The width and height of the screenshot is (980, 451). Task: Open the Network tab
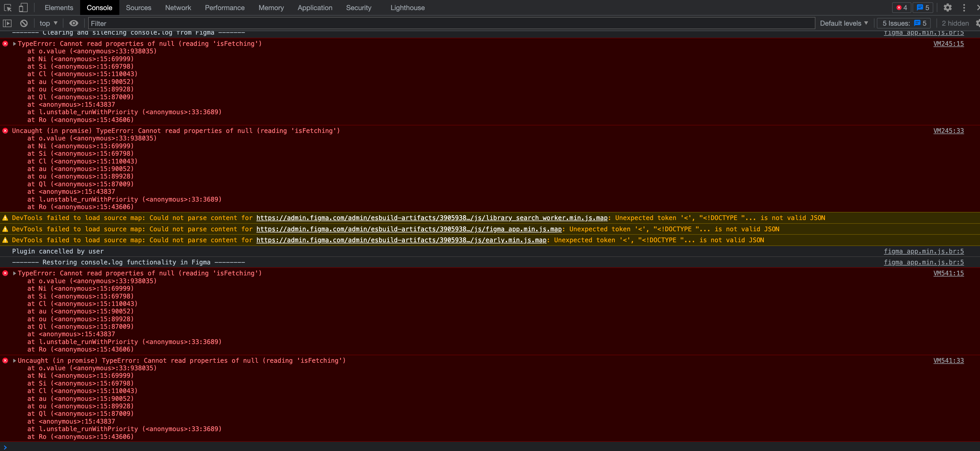178,7
